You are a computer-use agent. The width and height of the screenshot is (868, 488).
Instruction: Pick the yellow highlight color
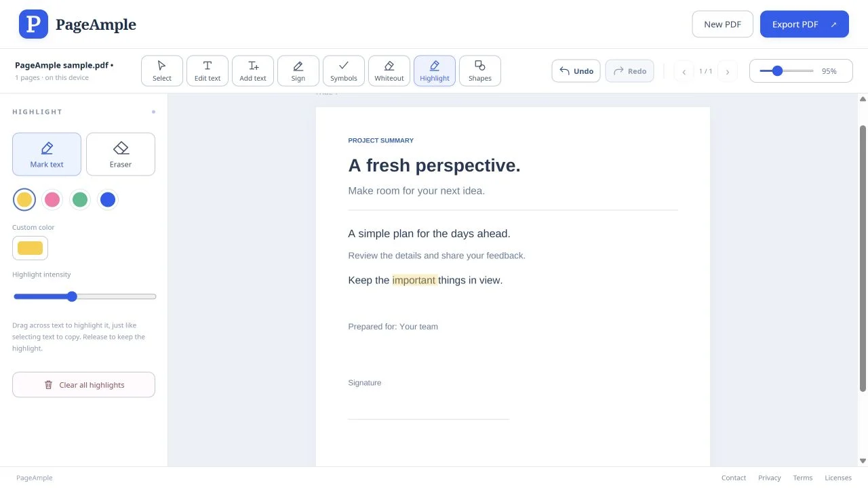[x=24, y=199]
